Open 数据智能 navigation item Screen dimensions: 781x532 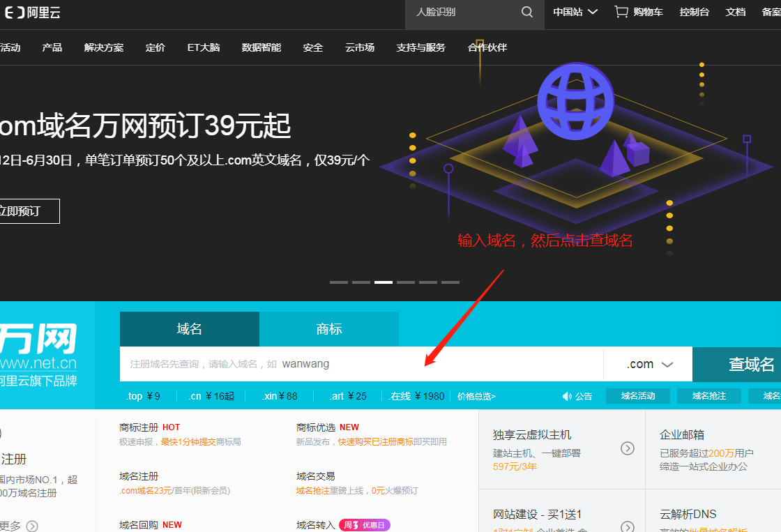261,47
